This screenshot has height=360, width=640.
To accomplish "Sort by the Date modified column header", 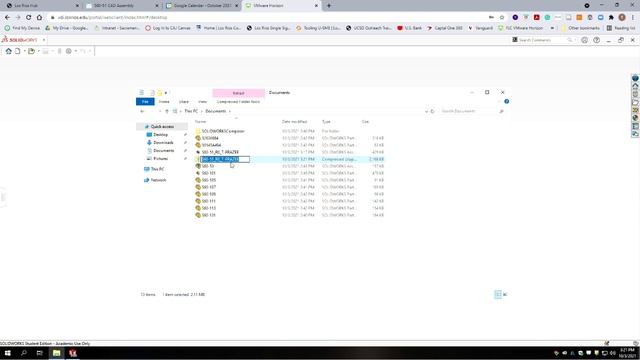I will (294, 122).
